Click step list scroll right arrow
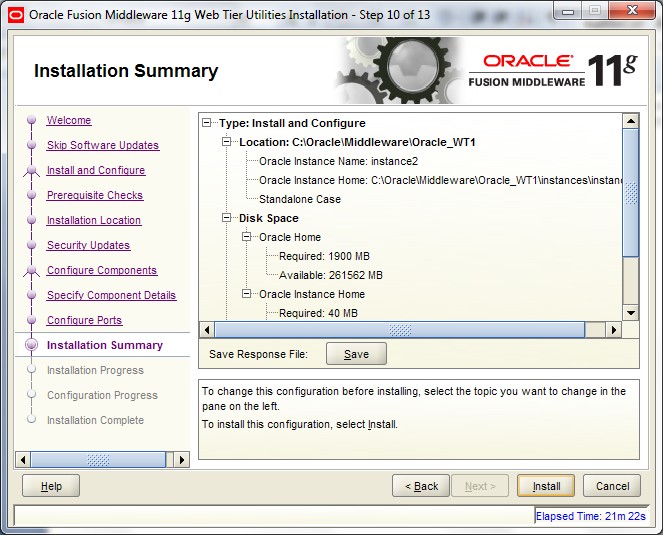663x535 pixels. 182,460
